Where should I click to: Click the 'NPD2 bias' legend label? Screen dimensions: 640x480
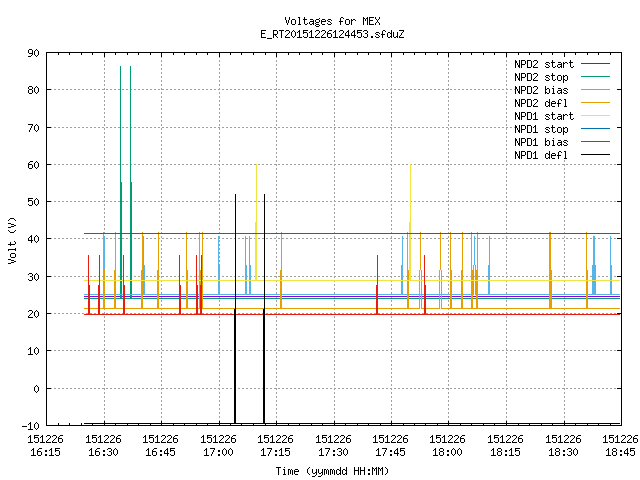pos(541,90)
